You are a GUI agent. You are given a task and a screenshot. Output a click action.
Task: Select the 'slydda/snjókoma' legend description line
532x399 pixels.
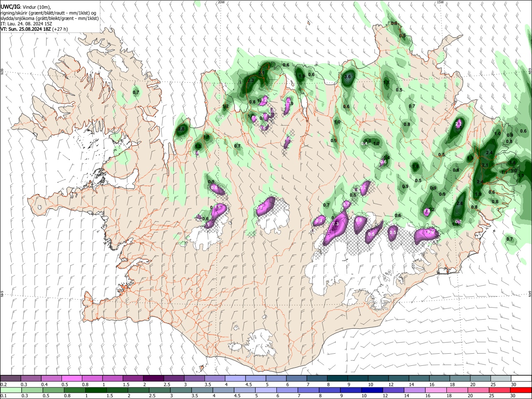[49, 19]
